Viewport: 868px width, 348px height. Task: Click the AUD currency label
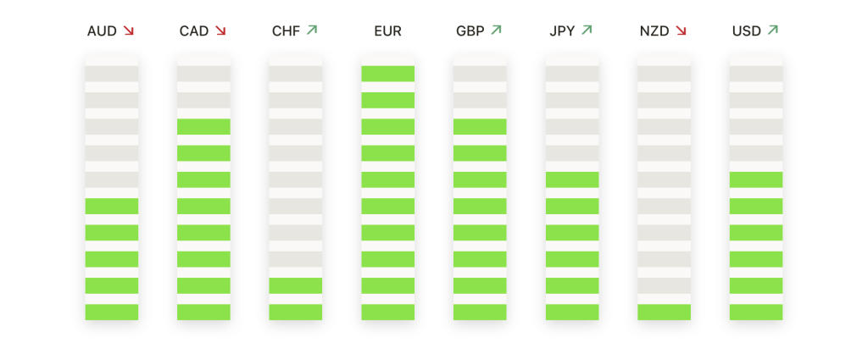(x=101, y=31)
